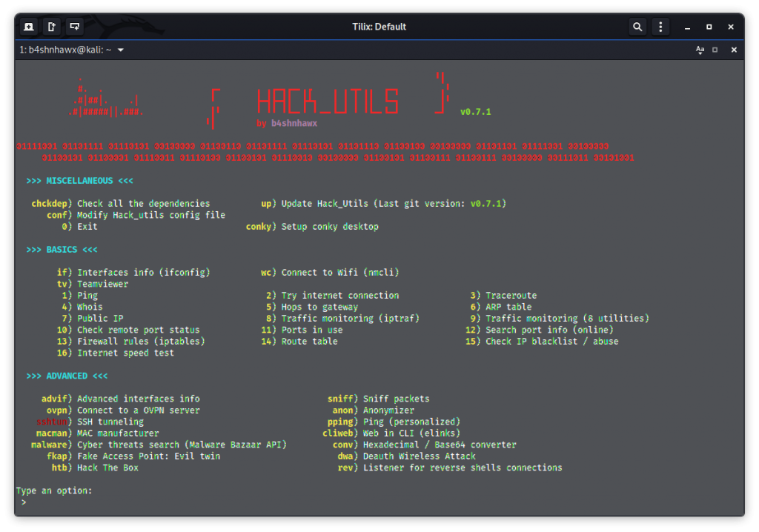Click 'rev) Listener for reverse shells connections'
Viewport: 759px width, 532px height.
pyautogui.click(x=450, y=468)
